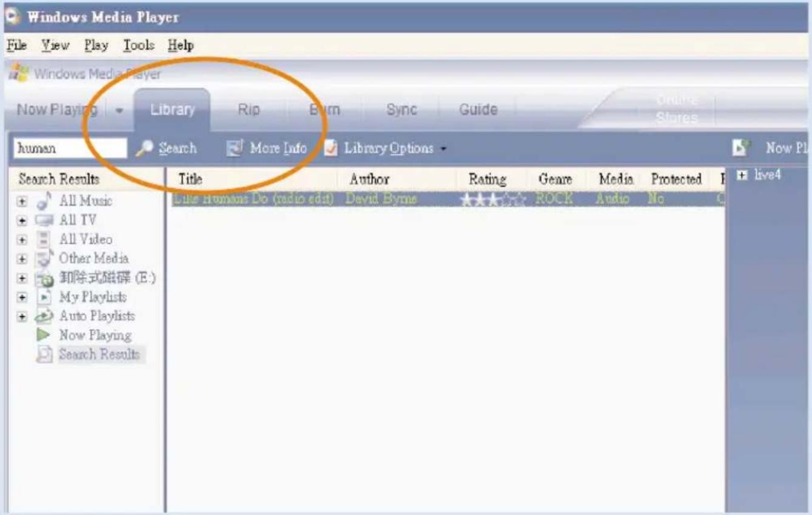The image size is (812, 515).
Task: Switch to the Library tab
Action: click(172, 110)
